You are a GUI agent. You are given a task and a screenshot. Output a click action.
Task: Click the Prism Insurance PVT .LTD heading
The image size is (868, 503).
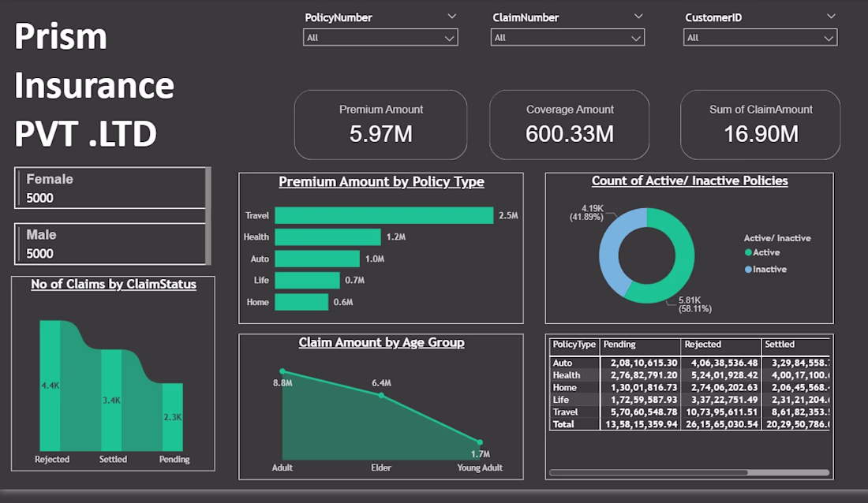click(94, 84)
